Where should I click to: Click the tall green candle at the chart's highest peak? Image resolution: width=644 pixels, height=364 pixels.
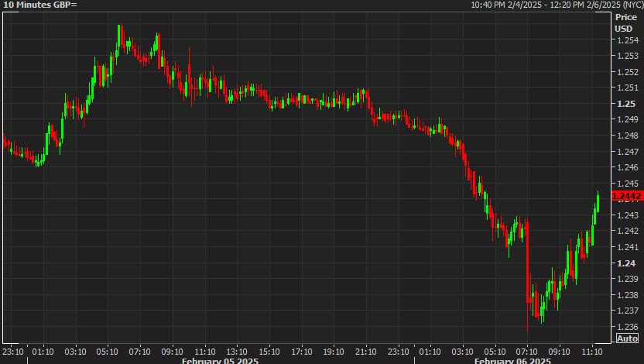pos(119,39)
